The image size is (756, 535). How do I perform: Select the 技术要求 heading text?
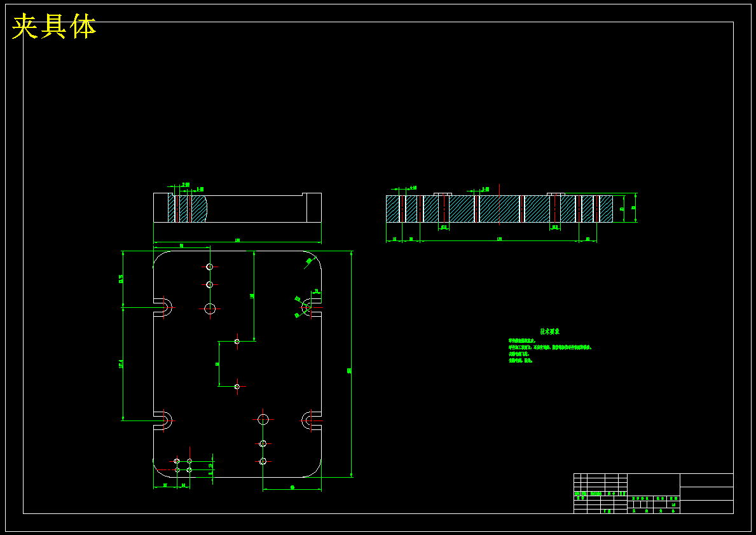[x=549, y=331]
